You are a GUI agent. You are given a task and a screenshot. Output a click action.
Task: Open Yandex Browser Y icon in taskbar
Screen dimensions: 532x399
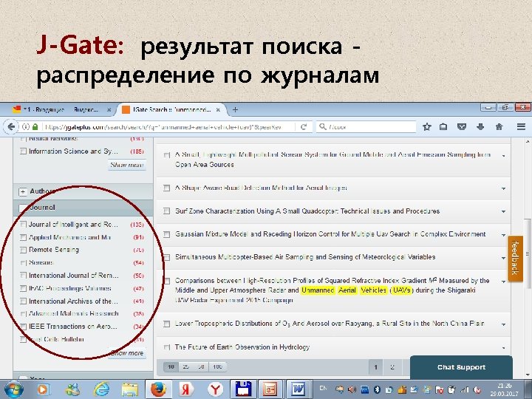[215, 389]
